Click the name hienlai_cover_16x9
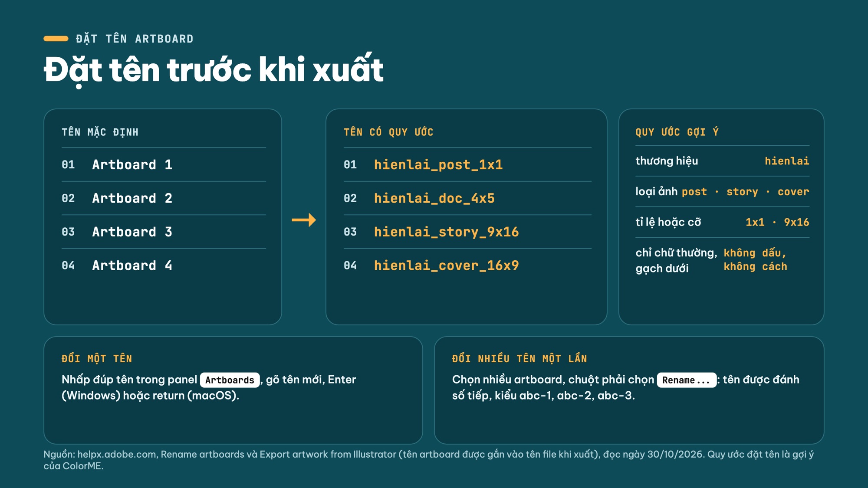 [447, 265]
